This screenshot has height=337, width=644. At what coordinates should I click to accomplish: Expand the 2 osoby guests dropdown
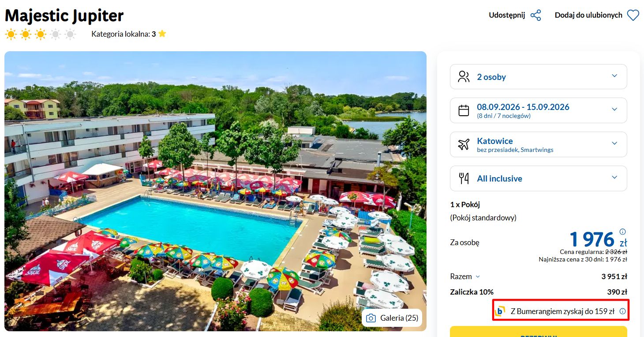click(x=538, y=77)
